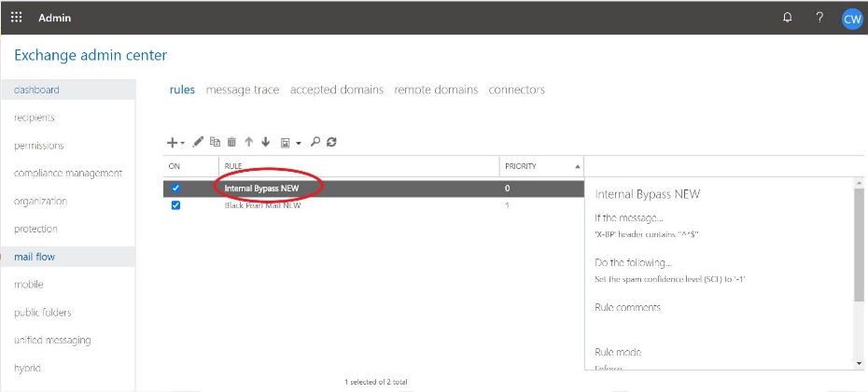Delete the selected rule with trash icon
This screenshot has width=868, height=392.
pos(231,142)
